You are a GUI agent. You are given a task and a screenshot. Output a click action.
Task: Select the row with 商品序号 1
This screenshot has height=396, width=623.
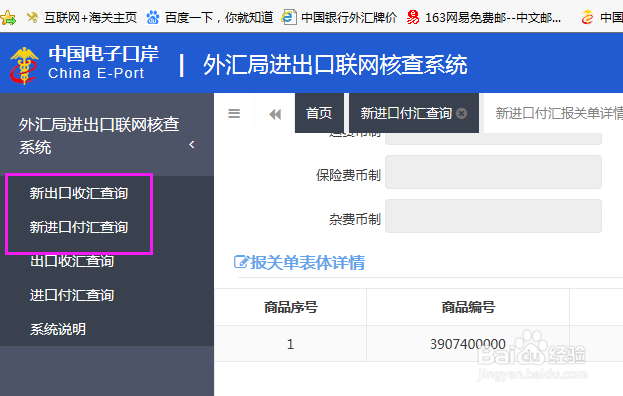419,344
